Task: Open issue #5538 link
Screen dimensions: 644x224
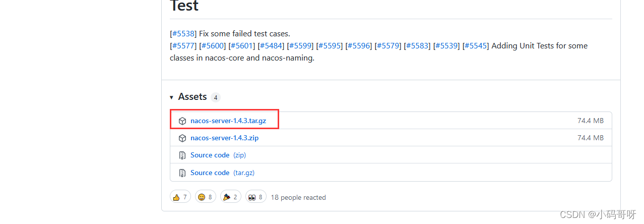Action: pyautogui.click(x=183, y=34)
